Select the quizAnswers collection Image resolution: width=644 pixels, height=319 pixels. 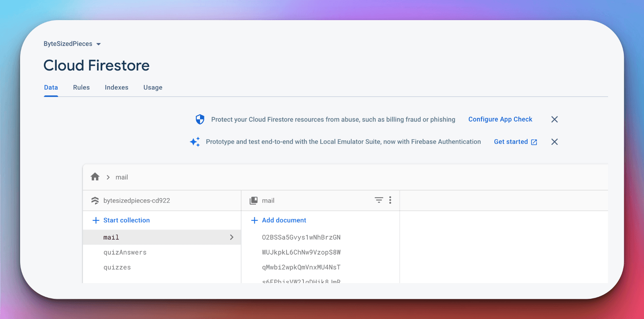pos(125,252)
